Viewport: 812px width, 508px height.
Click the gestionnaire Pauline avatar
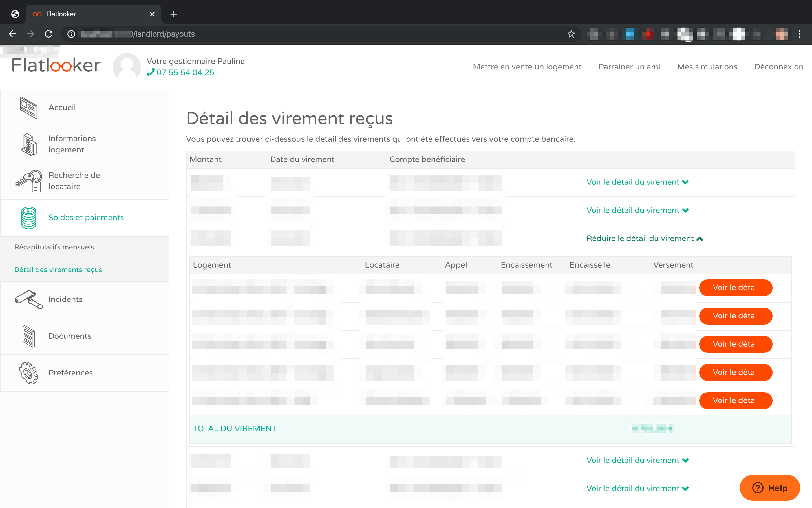pyautogui.click(x=127, y=67)
